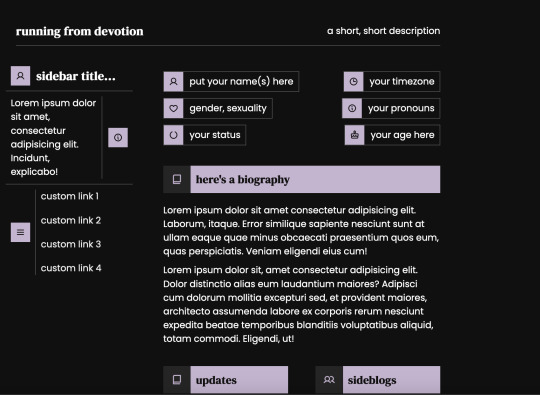Screen dimensions: 540x395
Task: Click 'gender, sexuality' label
Action: 228,108
